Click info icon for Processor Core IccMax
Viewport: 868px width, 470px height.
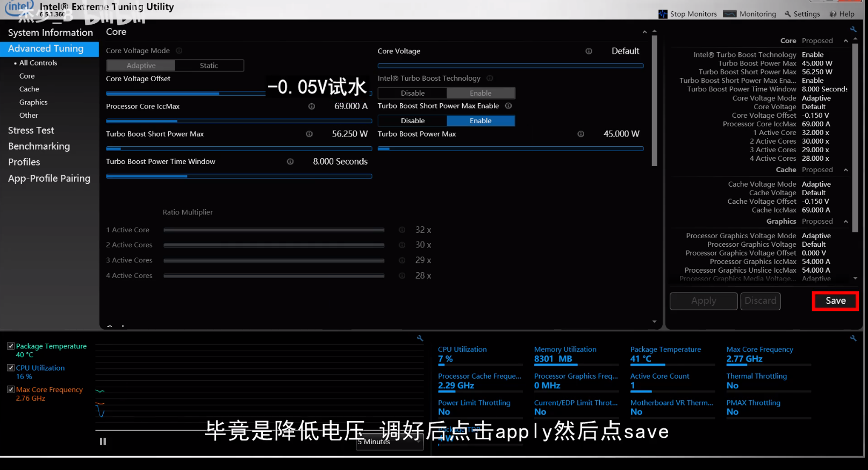pos(311,106)
